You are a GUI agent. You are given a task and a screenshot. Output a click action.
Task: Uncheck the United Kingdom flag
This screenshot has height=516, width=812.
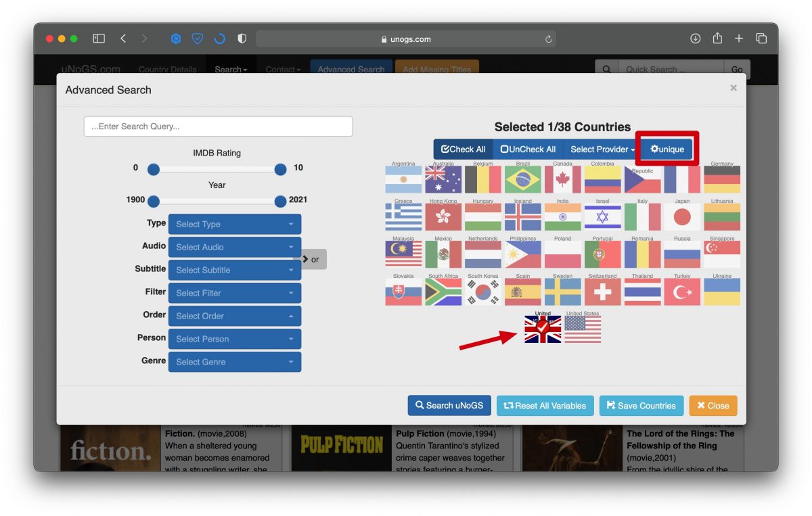543,329
